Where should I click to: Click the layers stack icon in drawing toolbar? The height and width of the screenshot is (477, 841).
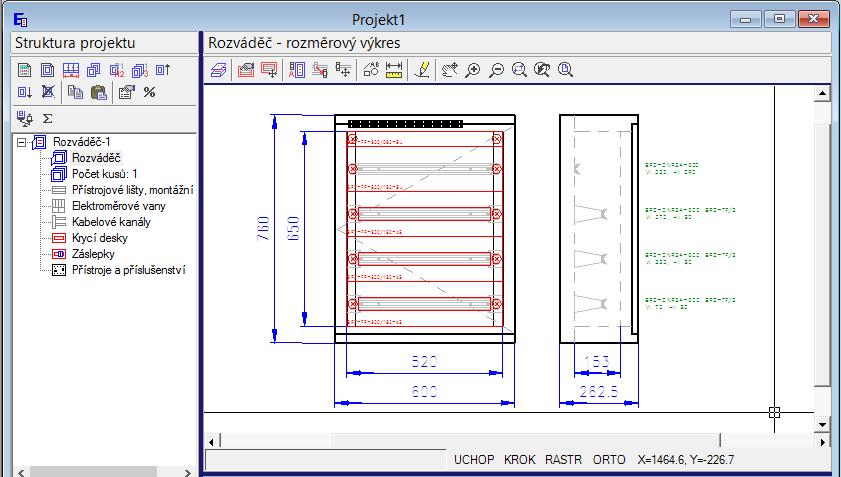(x=218, y=70)
